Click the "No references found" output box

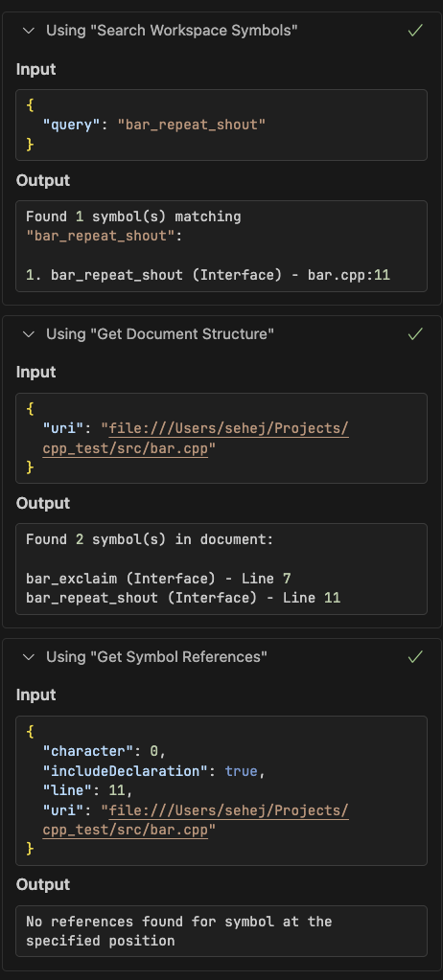coord(221,930)
